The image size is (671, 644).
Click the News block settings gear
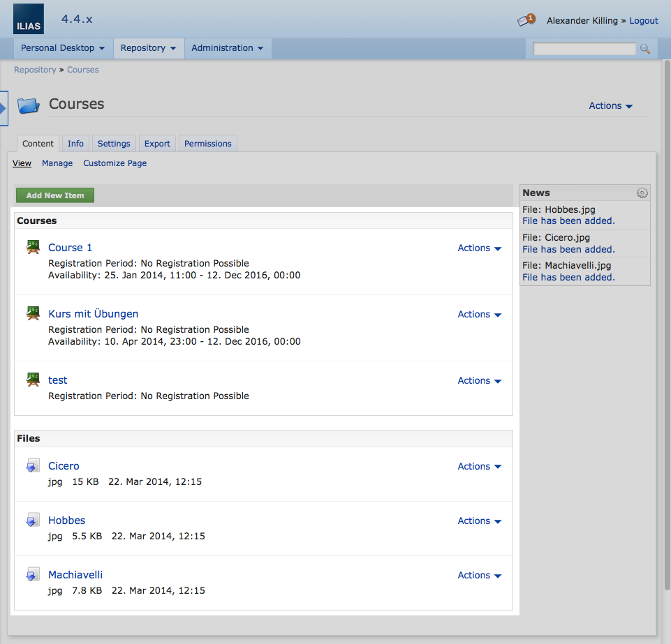pyautogui.click(x=642, y=193)
